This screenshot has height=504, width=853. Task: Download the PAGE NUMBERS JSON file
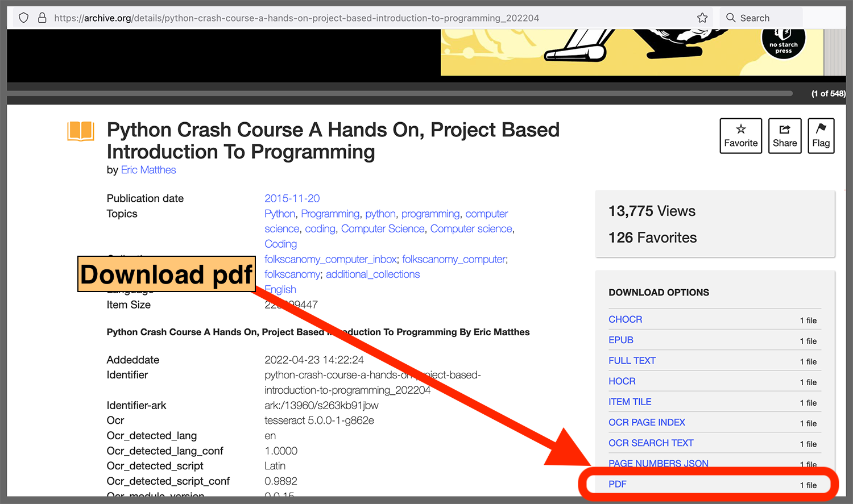[658, 463]
